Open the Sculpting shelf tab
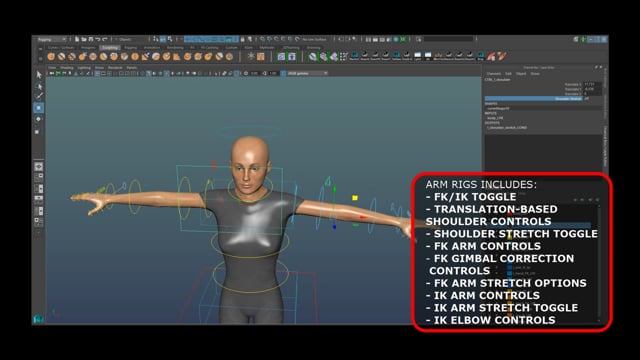The width and height of the screenshot is (640, 360). pos(110,48)
